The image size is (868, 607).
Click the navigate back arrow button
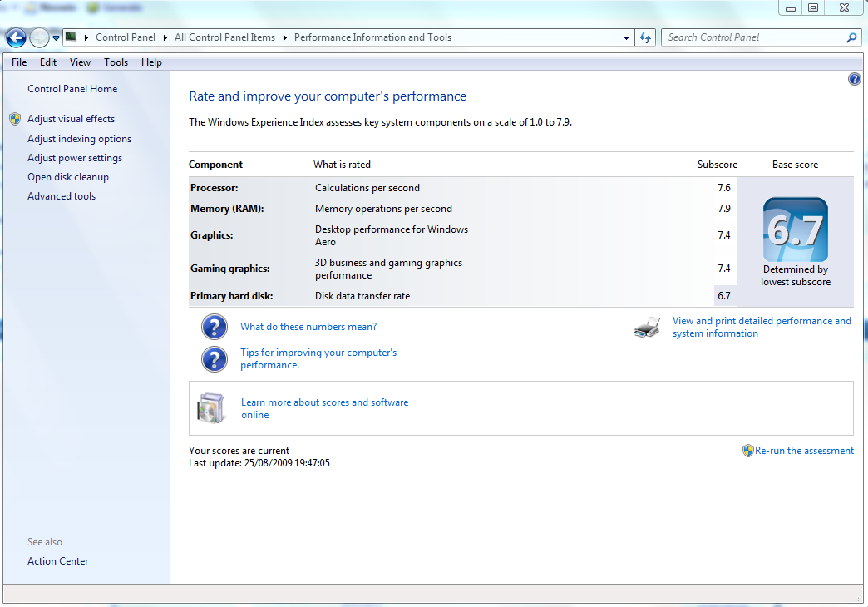[15, 37]
